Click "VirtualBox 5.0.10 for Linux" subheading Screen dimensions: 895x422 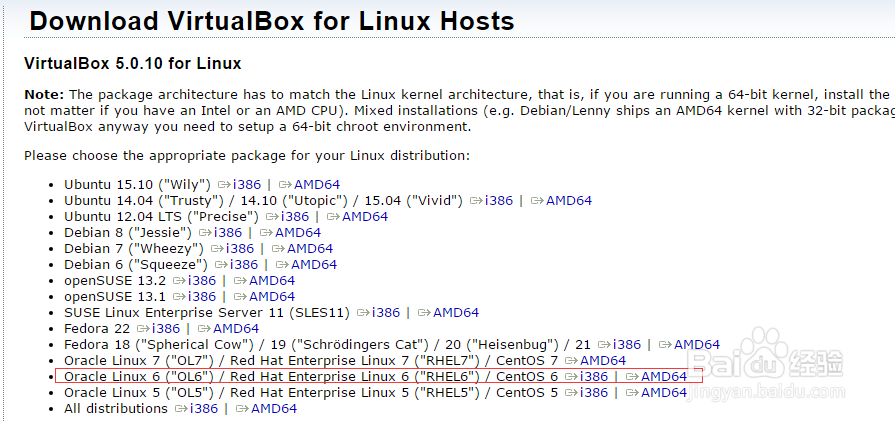pos(132,63)
